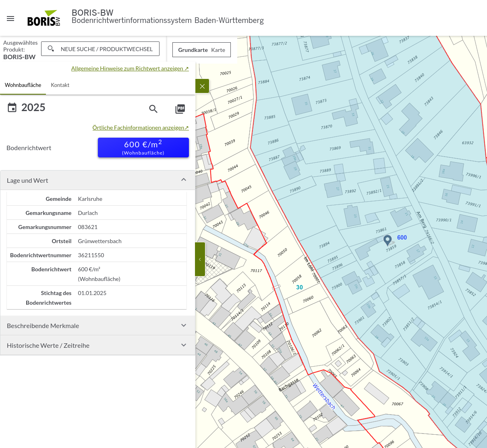Click search icon in Neue Suche button

point(51,49)
